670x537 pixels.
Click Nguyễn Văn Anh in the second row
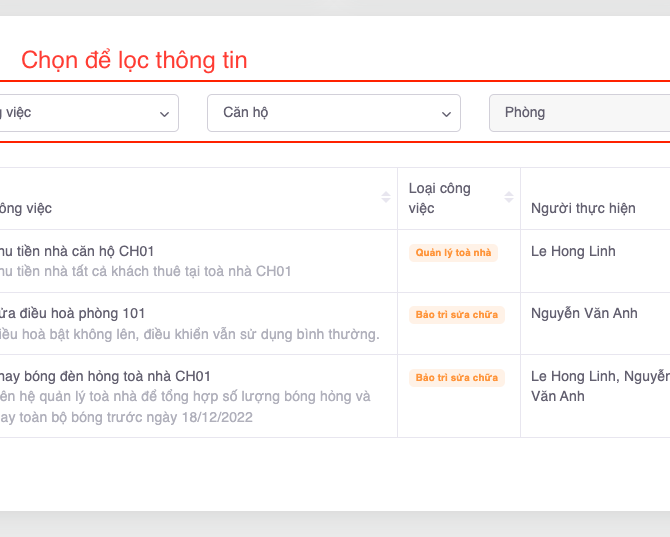point(584,313)
